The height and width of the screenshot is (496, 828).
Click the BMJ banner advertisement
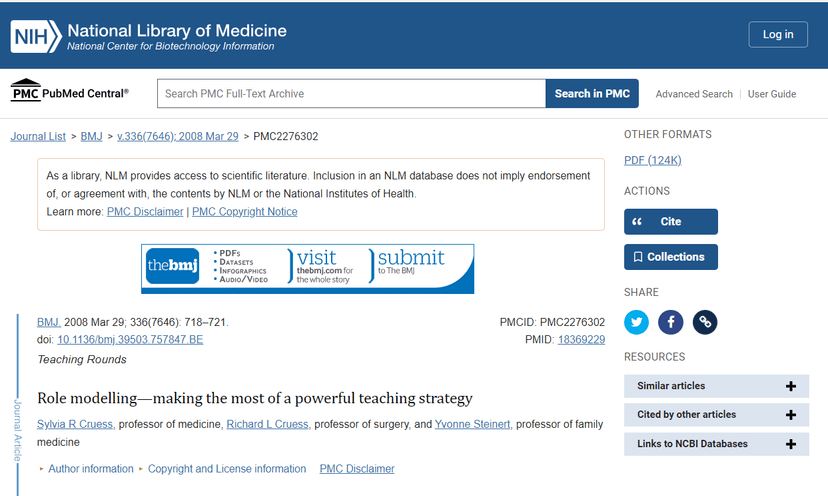pyautogui.click(x=307, y=268)
